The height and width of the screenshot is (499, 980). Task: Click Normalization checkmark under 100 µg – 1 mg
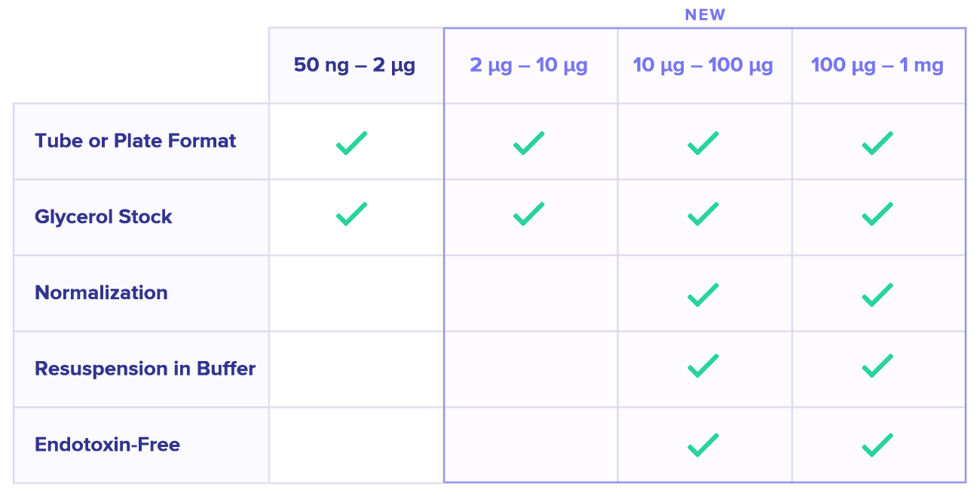coord(877,294)
